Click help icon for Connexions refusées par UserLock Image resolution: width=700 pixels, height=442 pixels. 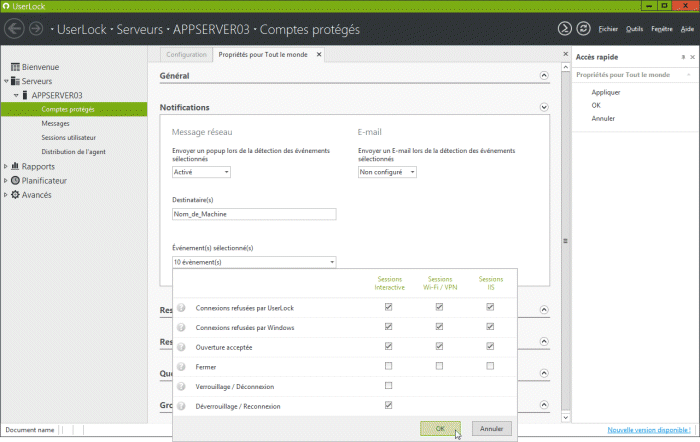click(x=181, y=308)
